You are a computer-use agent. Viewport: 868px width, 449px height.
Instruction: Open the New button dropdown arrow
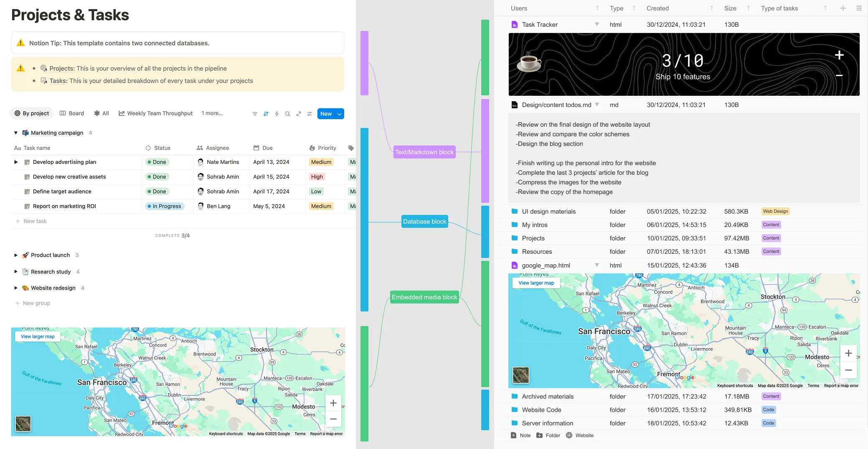340,114
